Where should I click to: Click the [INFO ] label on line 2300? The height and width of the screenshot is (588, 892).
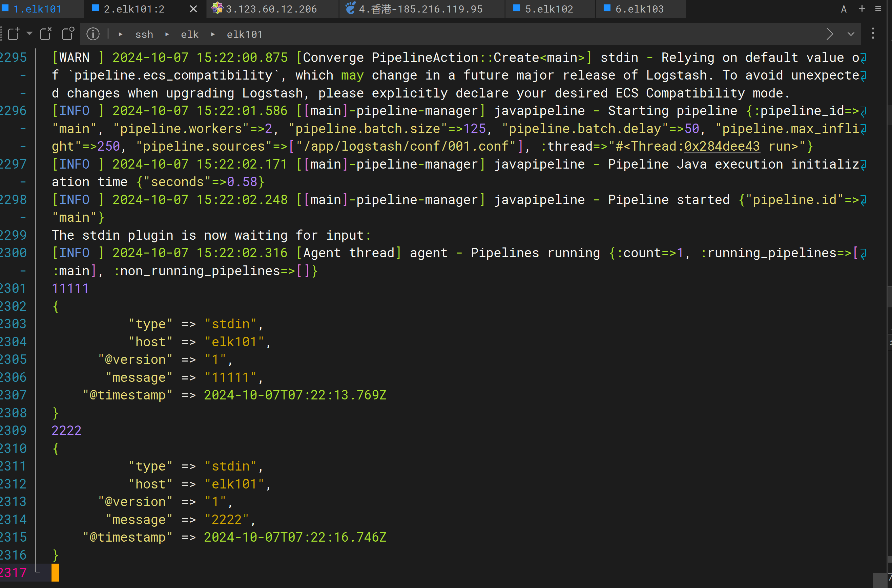pos(78,253)
